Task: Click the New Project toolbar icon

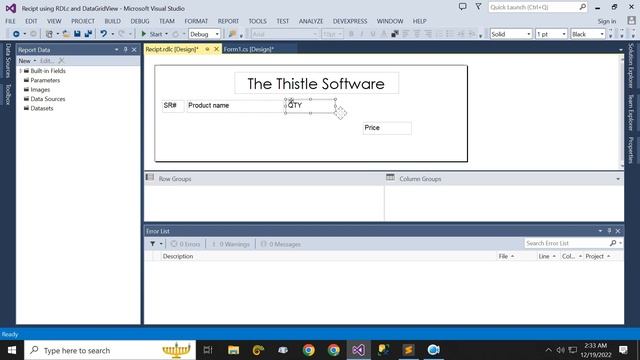Action: (49, 34)
